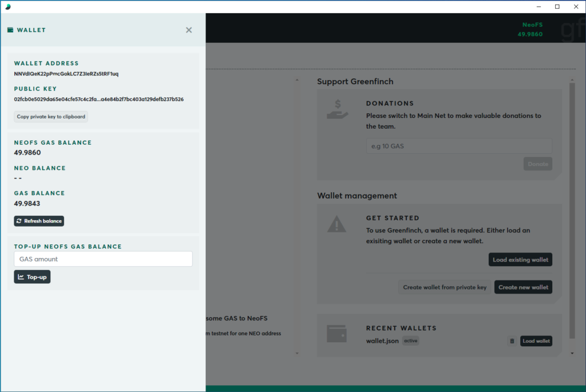The height and width of the screenshot is (392, 586).
Task: Load an existing wallet
Action: 520,260
